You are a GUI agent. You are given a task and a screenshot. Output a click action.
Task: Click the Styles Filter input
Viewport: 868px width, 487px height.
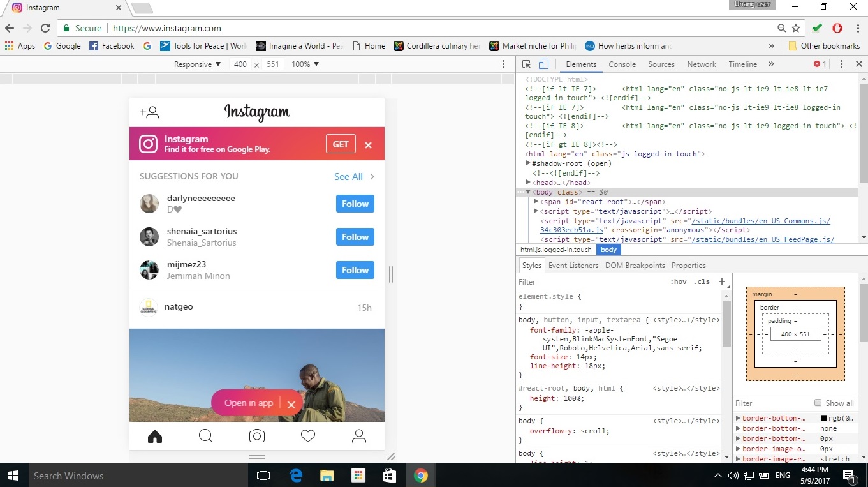pyautogui.click(x=590, y=281)
